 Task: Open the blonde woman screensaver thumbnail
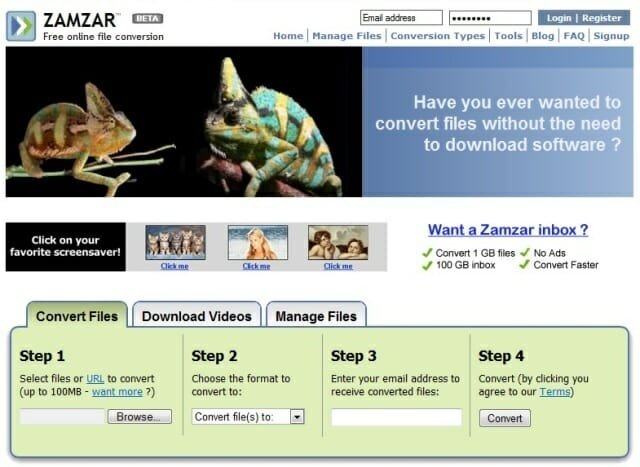(257, 242)
